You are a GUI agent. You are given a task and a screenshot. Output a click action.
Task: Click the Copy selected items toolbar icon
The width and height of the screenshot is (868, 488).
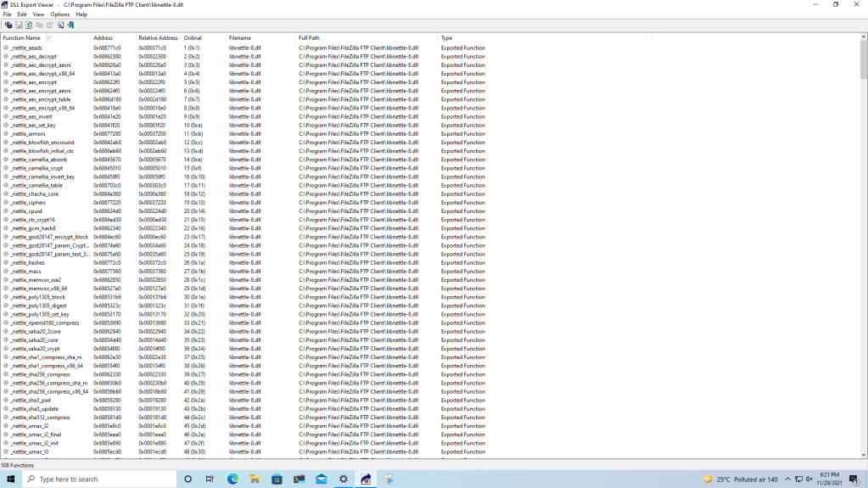[39, 25]
